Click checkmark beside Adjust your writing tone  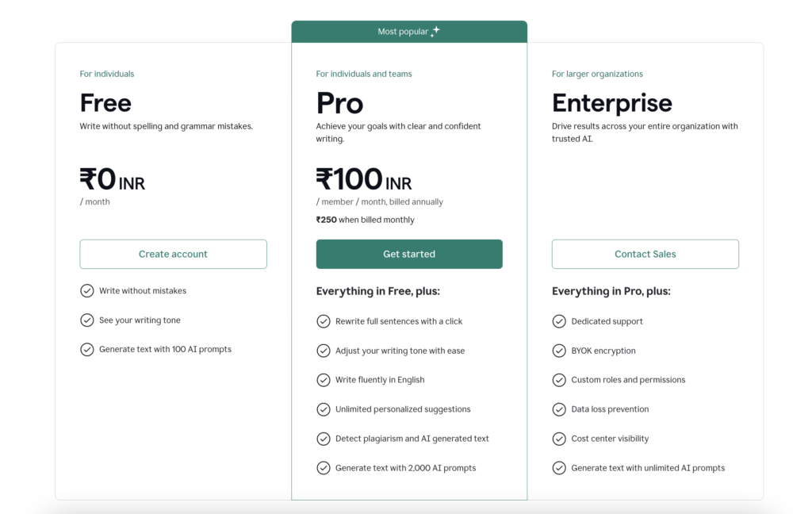click(324, 351)
